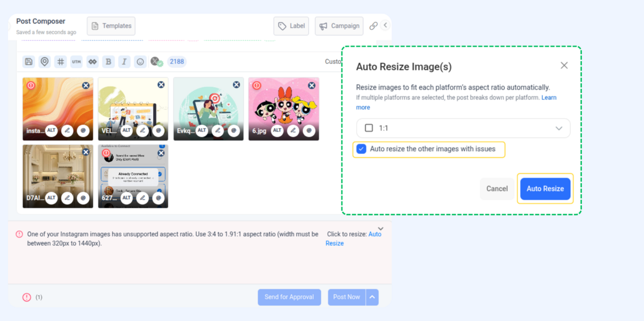The width and height of the screenshot is (644, 321).
Task: Open ALT text for the kitchen image
Action: pyautogui.click(x=51, y=198)
